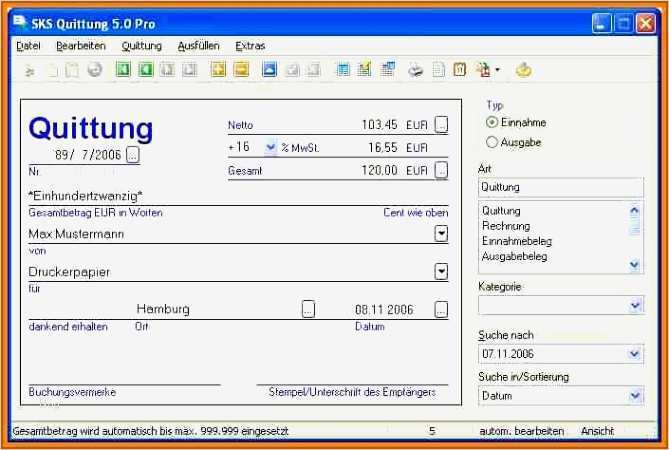The height and width of the screenshot is (450, 669).
Task: Open the MwSt percentage dropdown
Action: (270, 147)
